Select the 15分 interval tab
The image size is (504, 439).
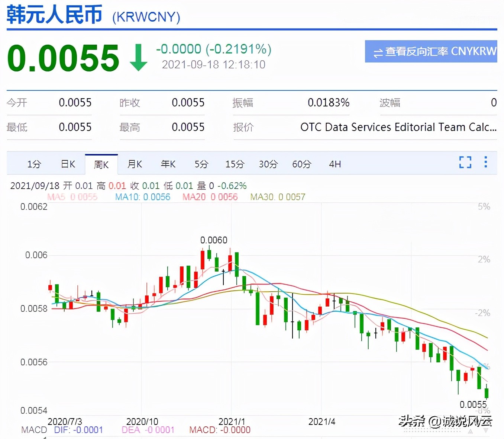click(x=235, y=164)
